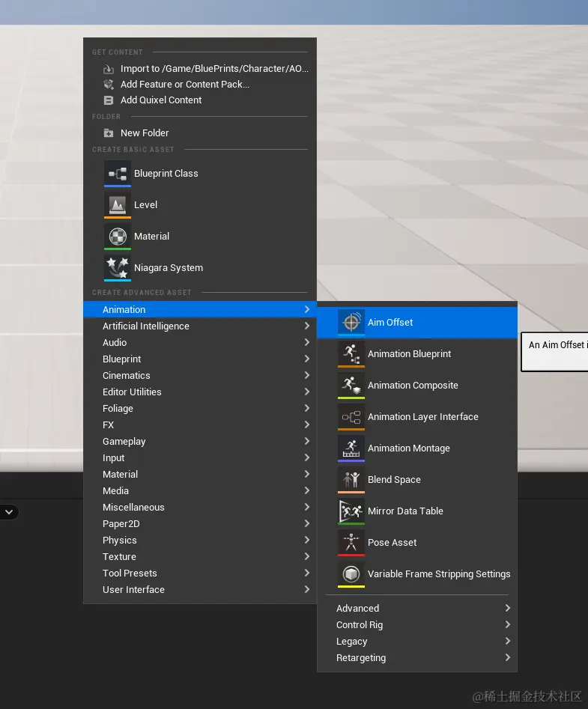Screen dimensions: 588x709
Task: Open the Gameplay category
Action: (x=200, y=441)
